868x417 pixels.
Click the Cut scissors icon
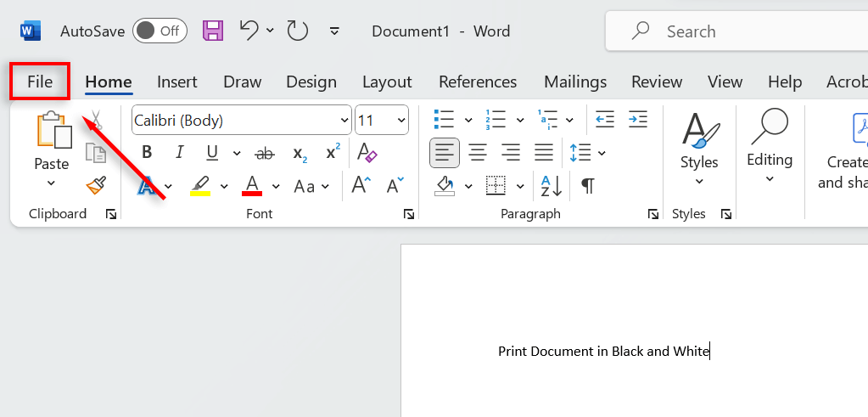tap(96, 120)
